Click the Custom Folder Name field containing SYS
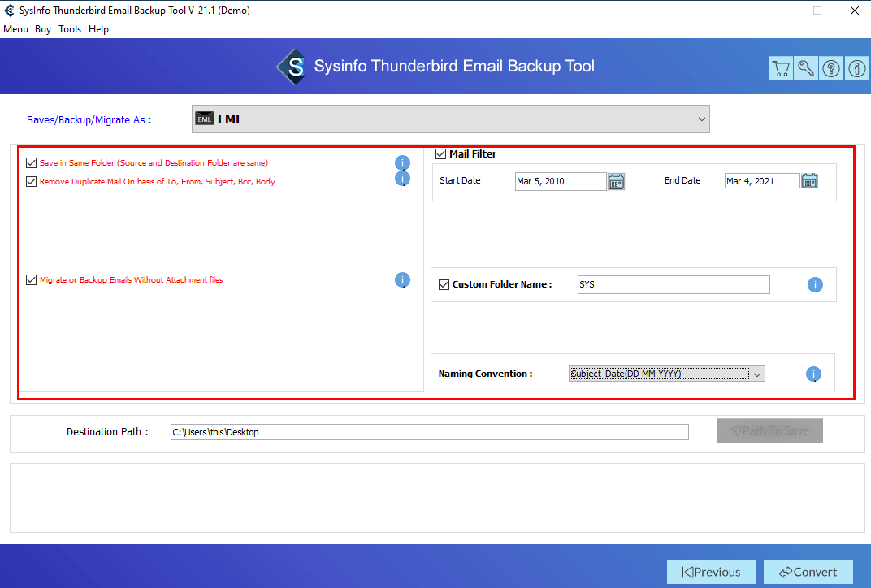871x588 pixels. (674, 284)
